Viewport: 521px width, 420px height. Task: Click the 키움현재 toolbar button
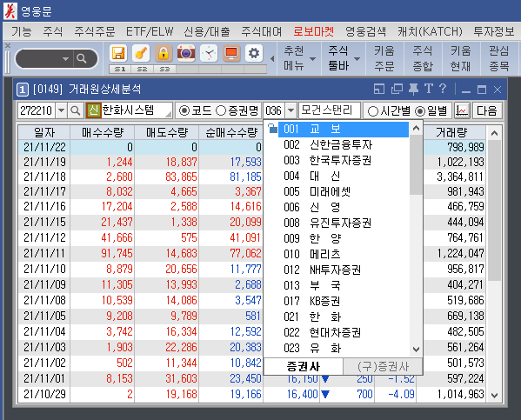[460, 58]
